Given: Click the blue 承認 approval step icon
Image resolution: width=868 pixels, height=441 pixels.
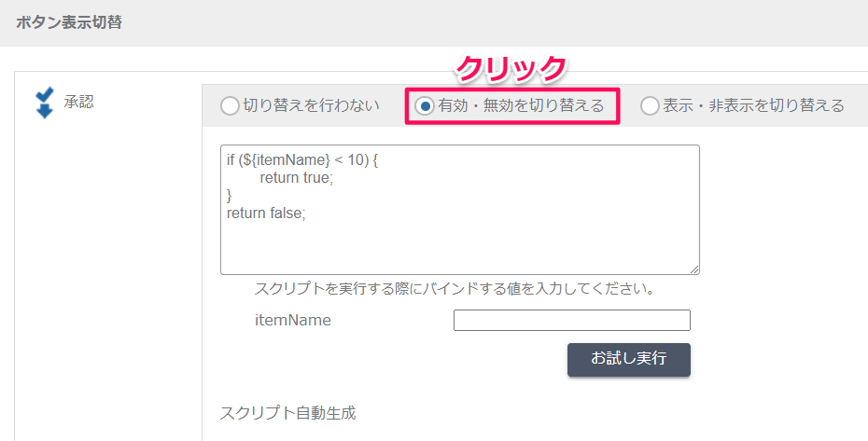Looking at the screenshot, I should point(44,103).
